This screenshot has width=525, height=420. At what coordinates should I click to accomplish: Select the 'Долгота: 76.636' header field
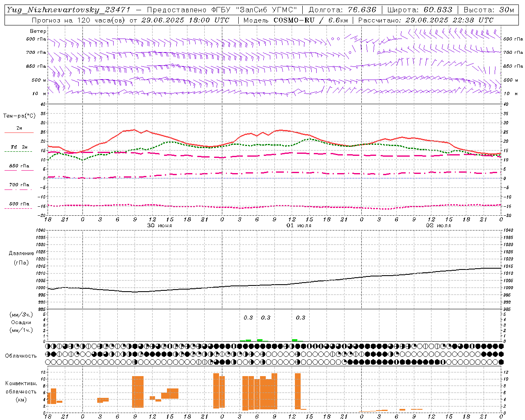click(342, 10)
